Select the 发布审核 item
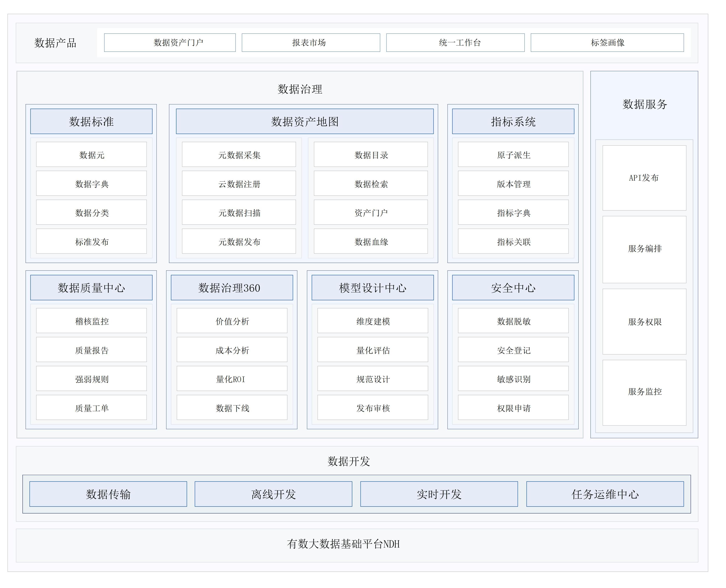Image resolution: width=726 pixels, height=588 pixels. [373, 408]
